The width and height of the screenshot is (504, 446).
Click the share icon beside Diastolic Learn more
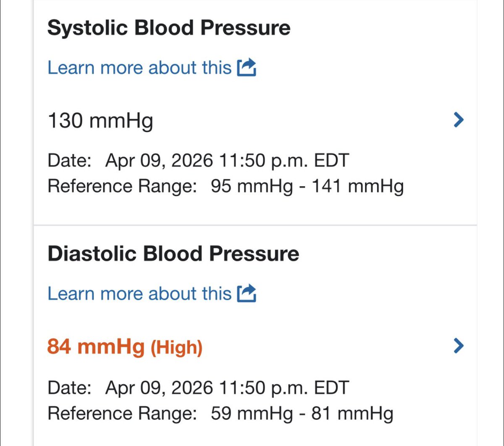click(x=247, y=293)
